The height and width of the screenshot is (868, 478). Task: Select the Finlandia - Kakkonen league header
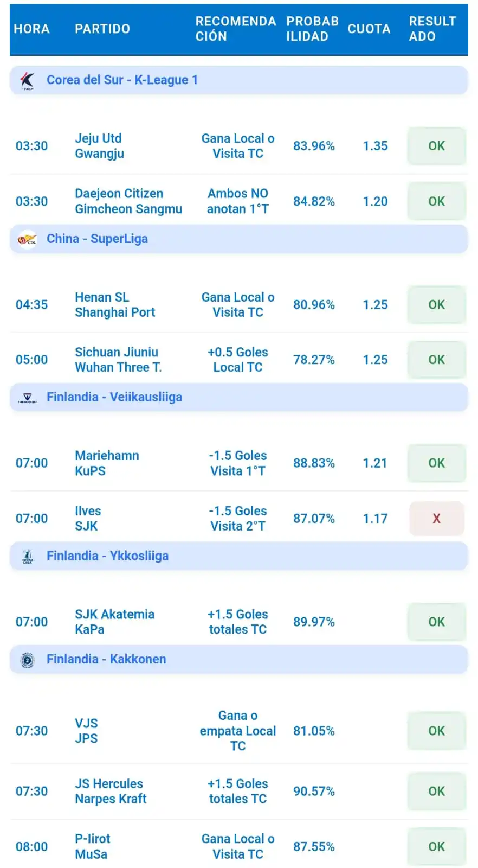[238, 659]
